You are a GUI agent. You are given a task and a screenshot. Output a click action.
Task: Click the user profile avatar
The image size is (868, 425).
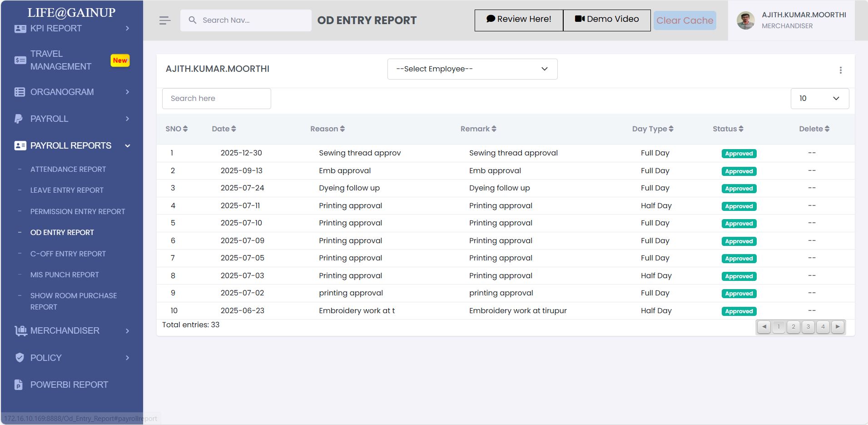745,20
